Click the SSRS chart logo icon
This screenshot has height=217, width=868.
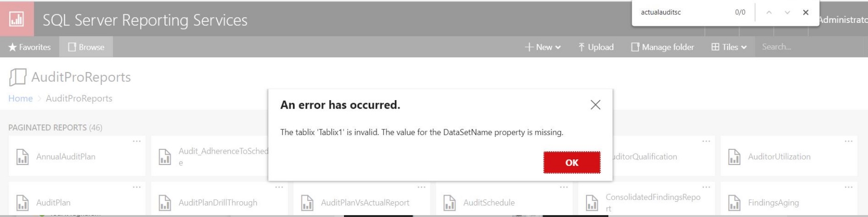[17, 19]
